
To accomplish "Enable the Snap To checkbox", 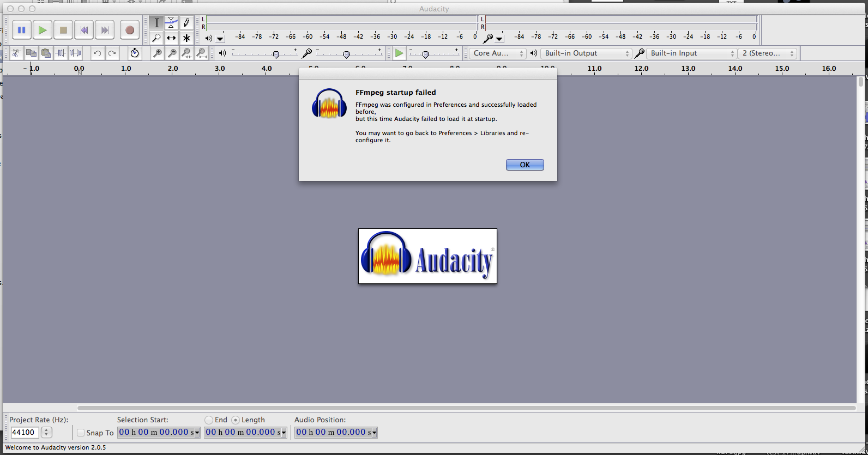I will coord(81,433).
